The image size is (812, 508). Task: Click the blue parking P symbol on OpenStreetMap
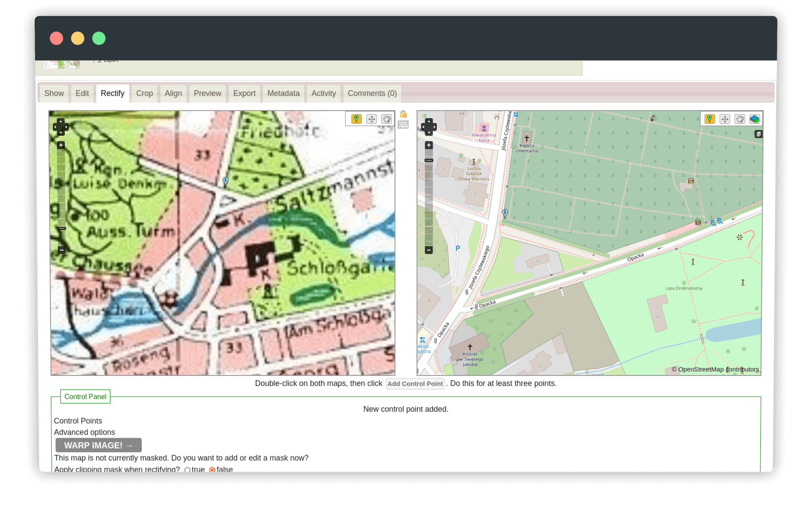[458, 248]
